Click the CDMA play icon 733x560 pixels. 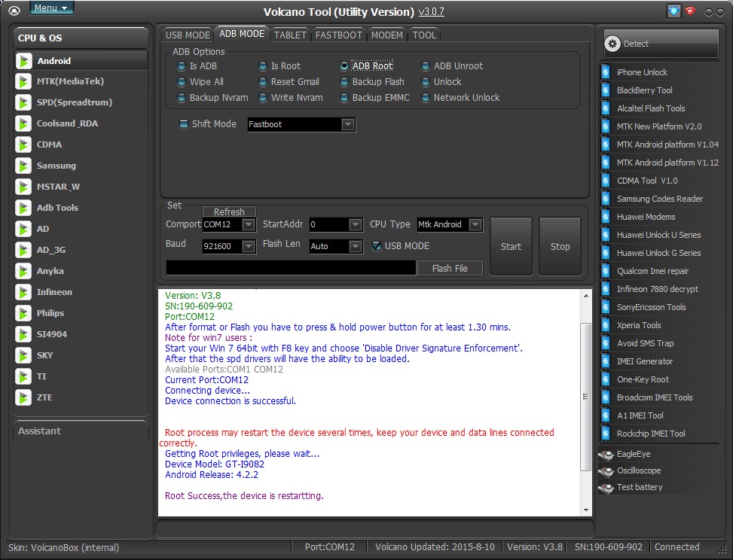23,145
